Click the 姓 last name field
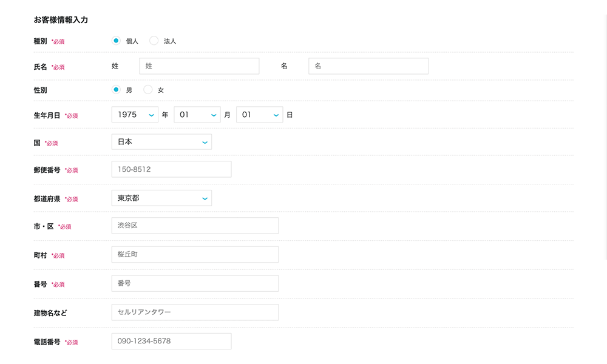The width and height of the screenshot is (607, 364). coord(199,66)
